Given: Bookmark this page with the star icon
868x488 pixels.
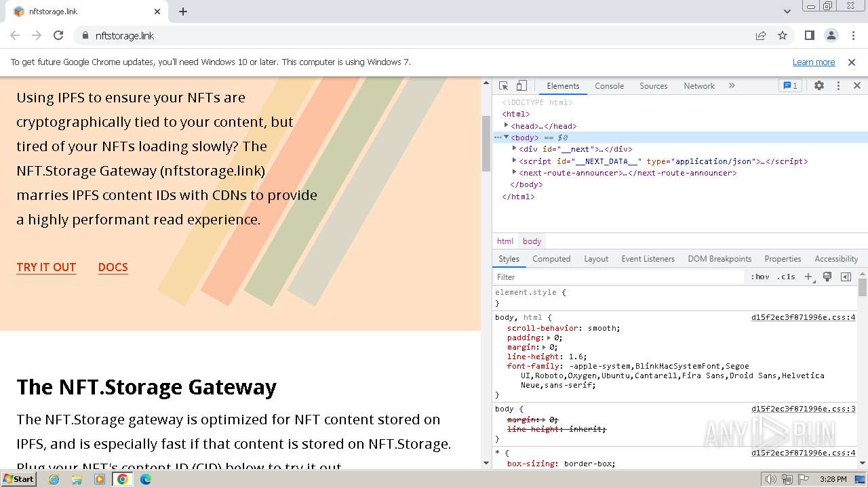Looking at the screenshot, I should (x=783, y=35).
